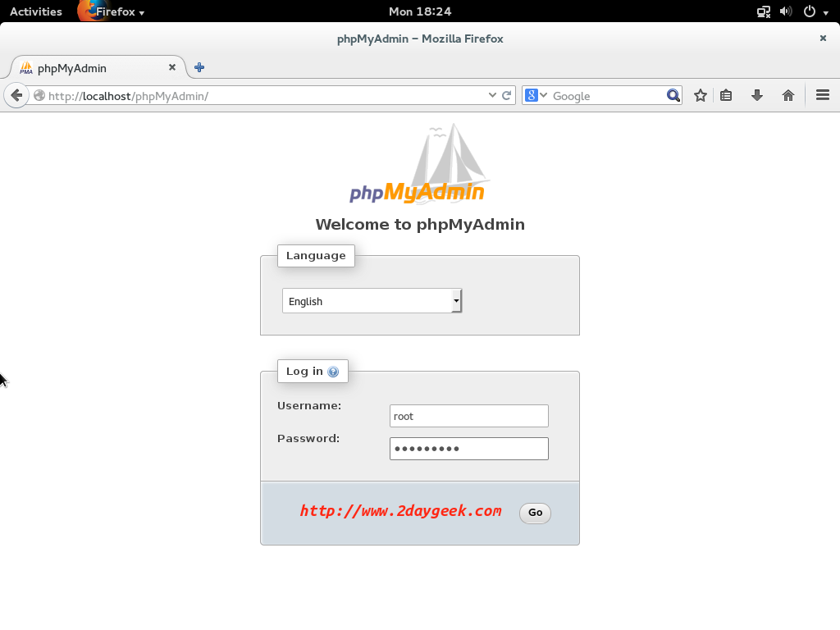Open the GNOME Activities overview
840x630 pixels.
click(x=36, y=11)
